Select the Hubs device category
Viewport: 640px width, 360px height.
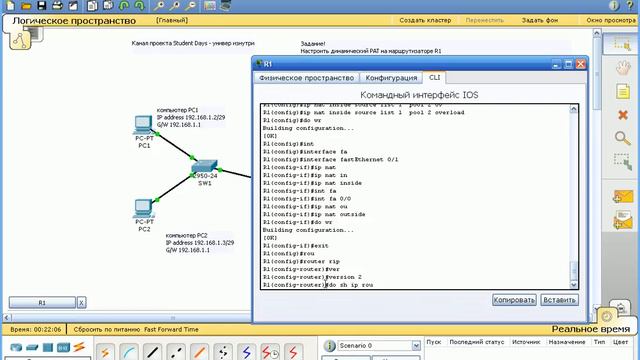pyautogui.click(x=48, y=347)
